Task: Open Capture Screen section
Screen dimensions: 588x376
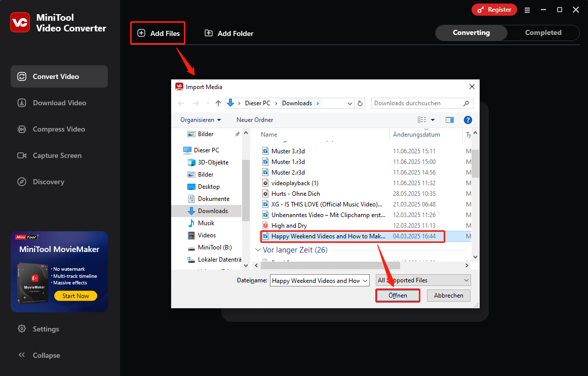Action: [59, 155]
